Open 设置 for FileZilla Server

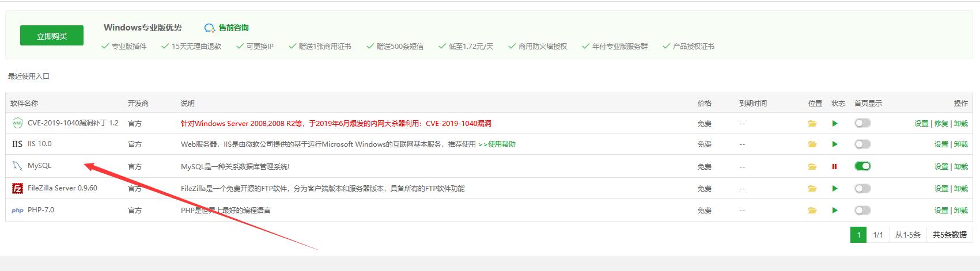pos(941,188)
